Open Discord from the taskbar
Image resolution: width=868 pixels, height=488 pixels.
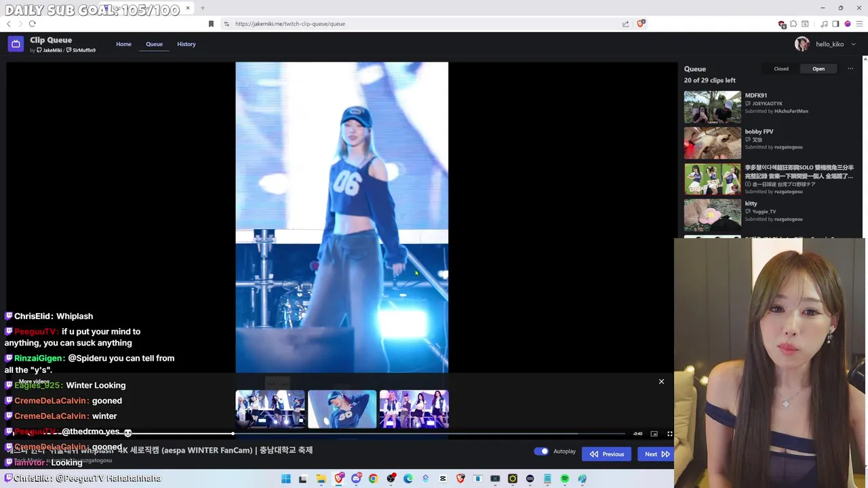pyautogui.click(x=356, y=479)
